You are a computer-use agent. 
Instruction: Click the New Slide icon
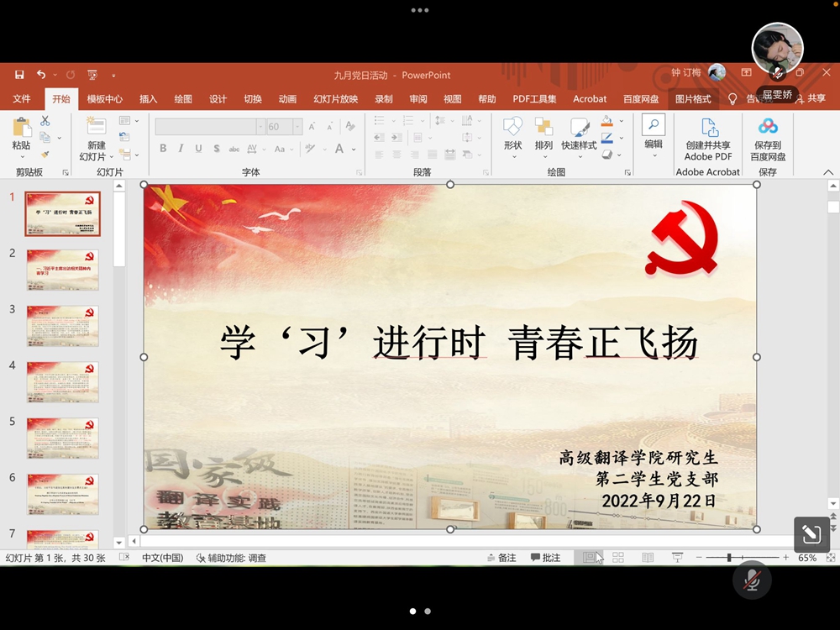(x=96, y=128)
